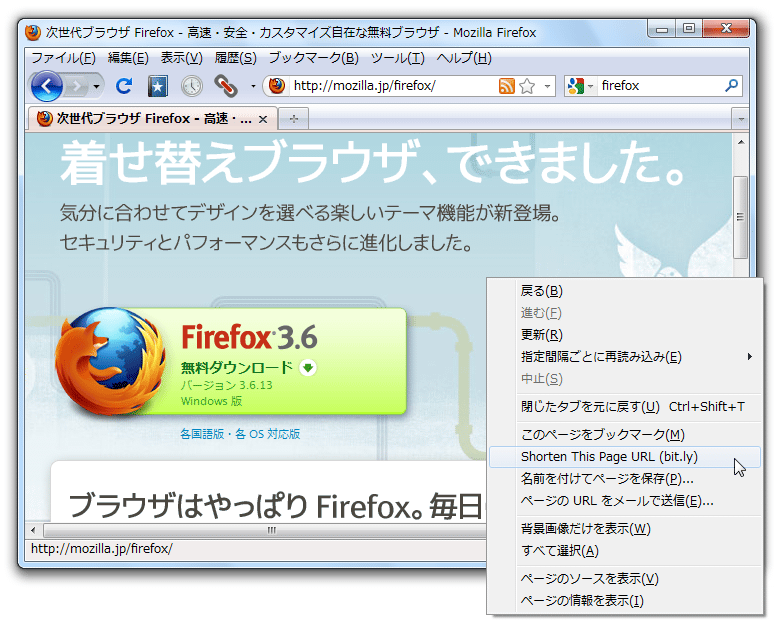Expand the dropdown next to the chain icon
This screenshot has height=625, width=778.
click(x=253, y=86)
